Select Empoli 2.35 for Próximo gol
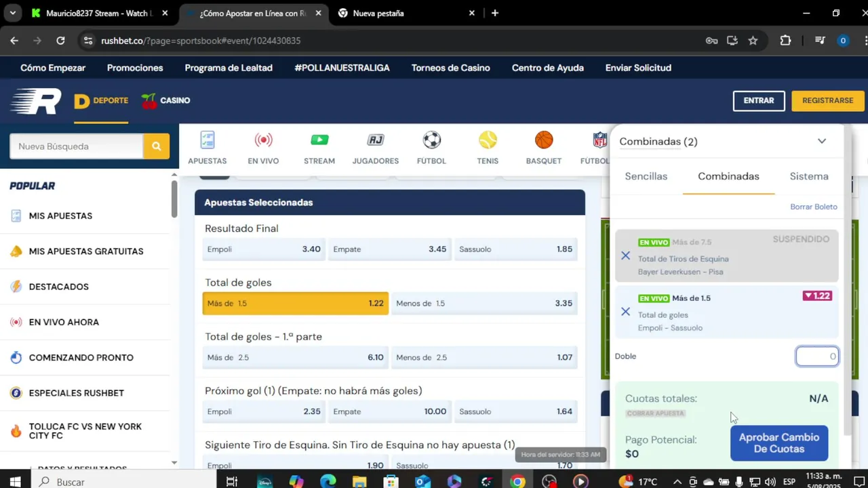 click(x=264, y=411)
